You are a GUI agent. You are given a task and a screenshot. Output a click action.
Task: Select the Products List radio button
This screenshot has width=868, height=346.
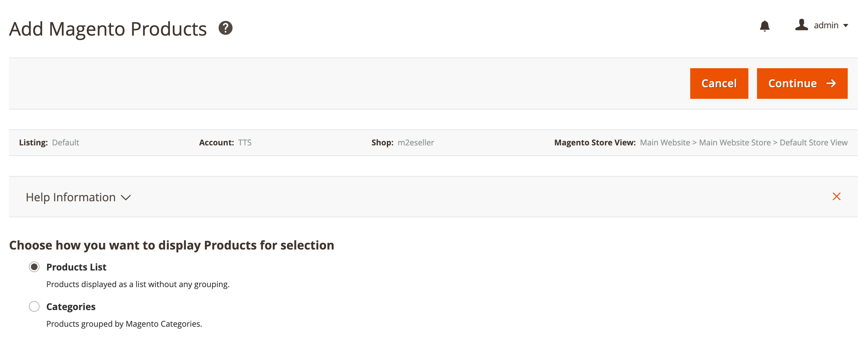(x=34, y=267)
